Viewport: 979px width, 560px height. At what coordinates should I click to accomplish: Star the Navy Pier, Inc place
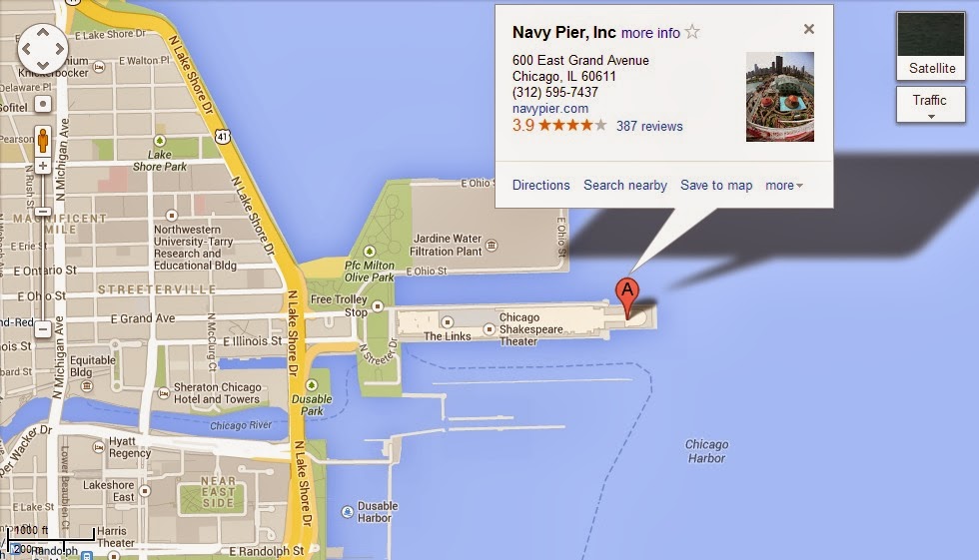click(x=692, y=32)
